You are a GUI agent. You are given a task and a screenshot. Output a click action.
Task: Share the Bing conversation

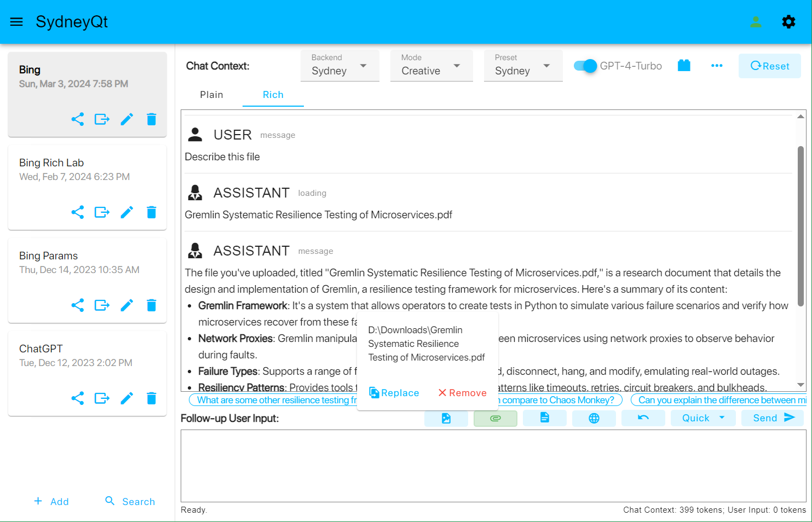pyautogui.click(x=78, y=119)
